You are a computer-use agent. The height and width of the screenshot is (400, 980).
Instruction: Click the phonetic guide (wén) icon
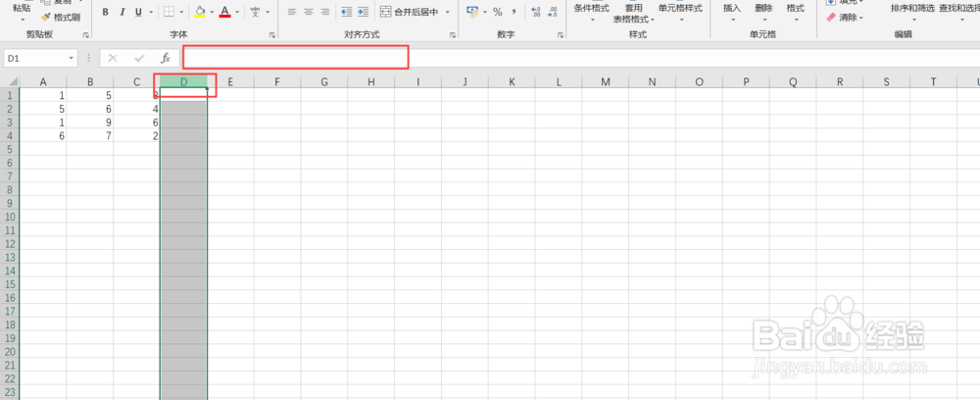255,12
